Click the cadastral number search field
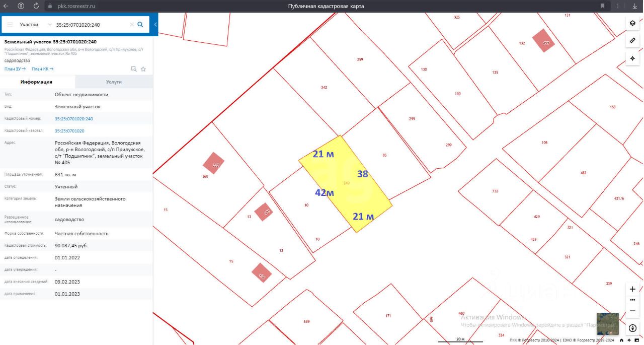This screenshot has height=345, width=644. [92, 24]
